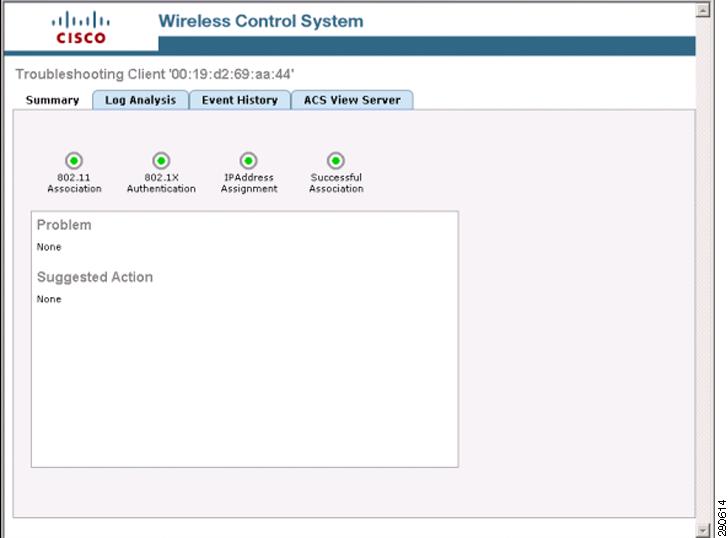Click the 802.1X Authentication label
This screenshot has width=728, height=538.
point(161,183)
